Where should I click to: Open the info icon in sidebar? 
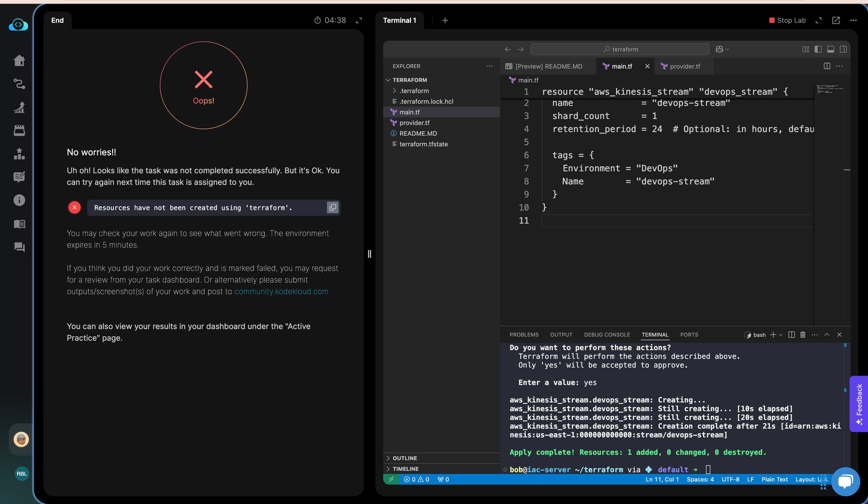[x=19, y=200]
